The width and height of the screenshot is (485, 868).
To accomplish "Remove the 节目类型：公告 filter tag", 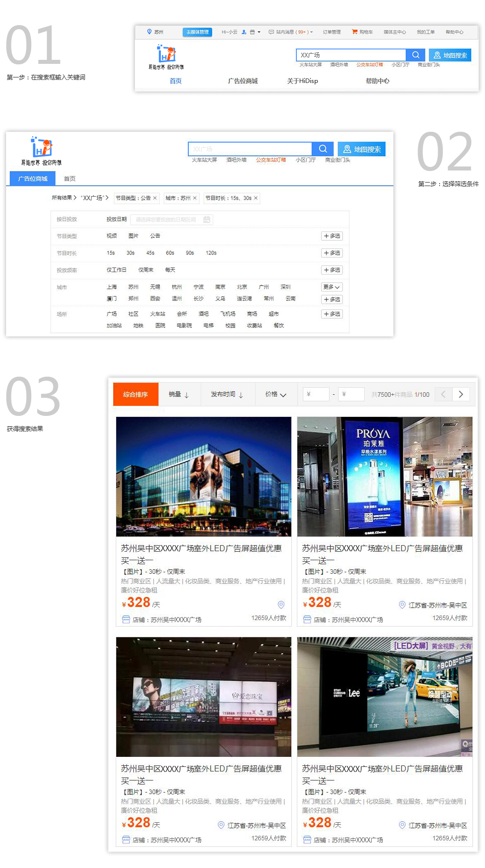I will point(155,198).
